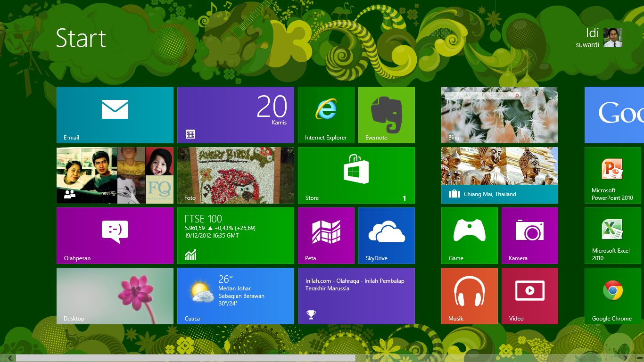Click the left arrow of the horizontal scrollbar
This screenshot has width=644, height=362.
point(10,358)
